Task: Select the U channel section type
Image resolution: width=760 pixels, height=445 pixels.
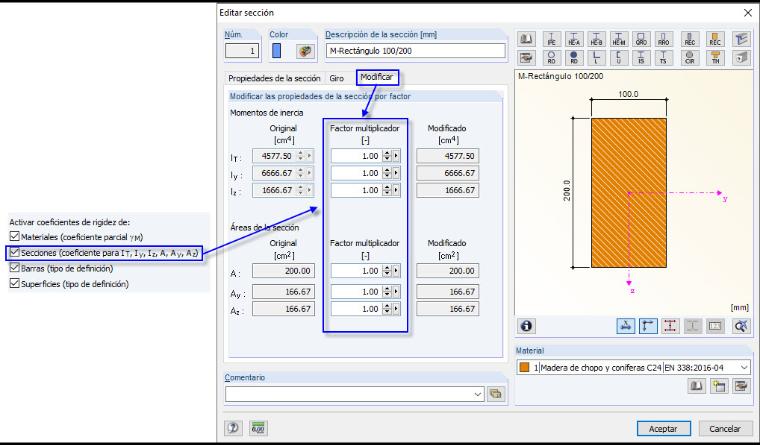Action: (619, 58)
